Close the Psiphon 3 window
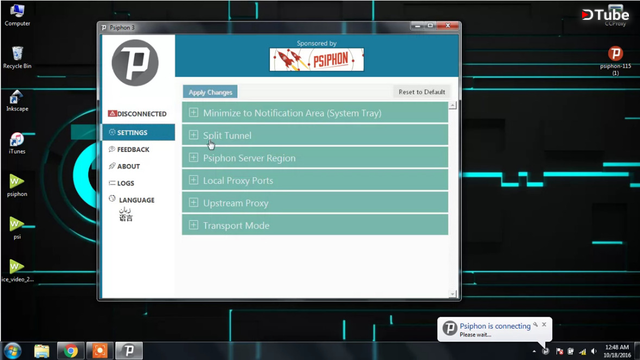The height and width of the screenshot is (360, 640). point(448,26)
